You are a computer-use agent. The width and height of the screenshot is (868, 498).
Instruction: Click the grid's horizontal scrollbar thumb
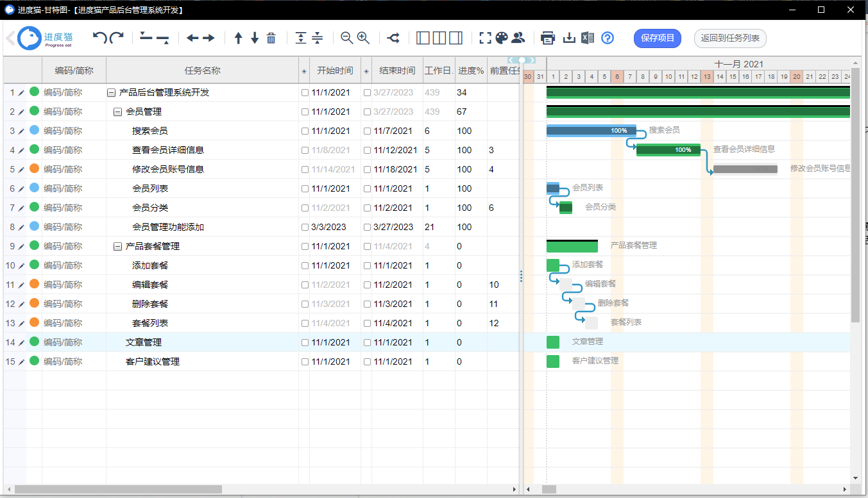pyautogui.click(x=119, y=490)
